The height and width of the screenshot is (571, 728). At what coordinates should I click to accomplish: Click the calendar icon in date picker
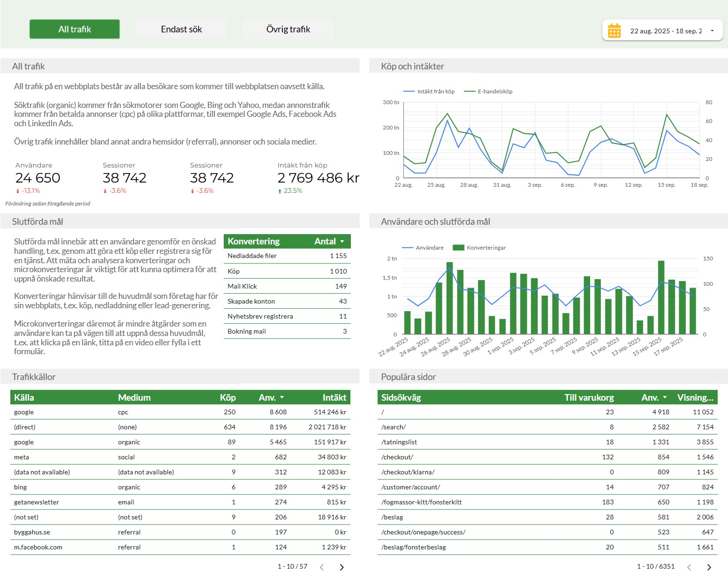tap(614, 31)
